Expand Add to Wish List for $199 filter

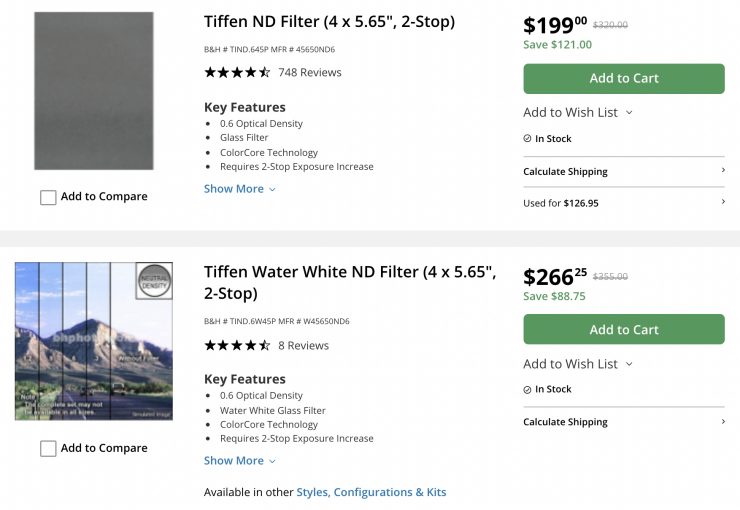coord(578,112)
